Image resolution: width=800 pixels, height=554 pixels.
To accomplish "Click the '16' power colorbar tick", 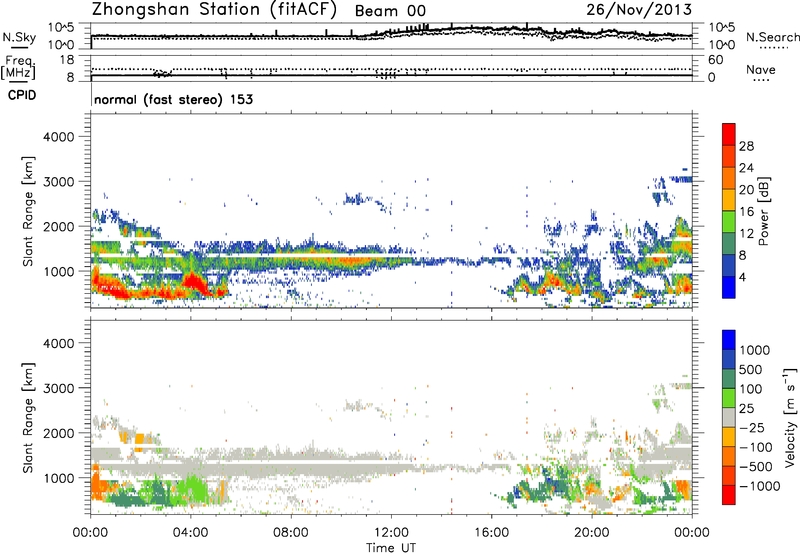I will point(746,212).
